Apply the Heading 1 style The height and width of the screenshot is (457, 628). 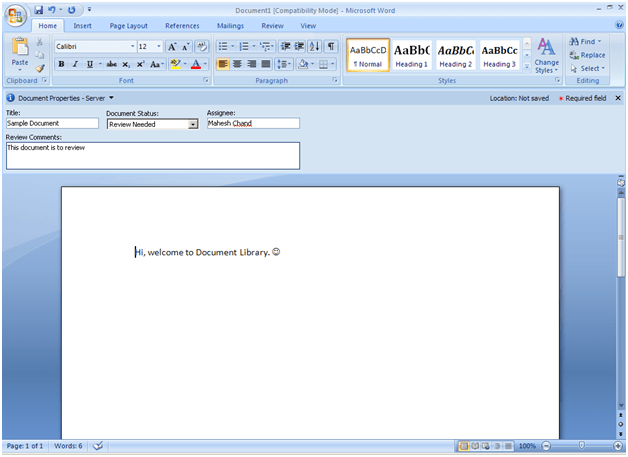pyautogui.click(x=412, y=54)
